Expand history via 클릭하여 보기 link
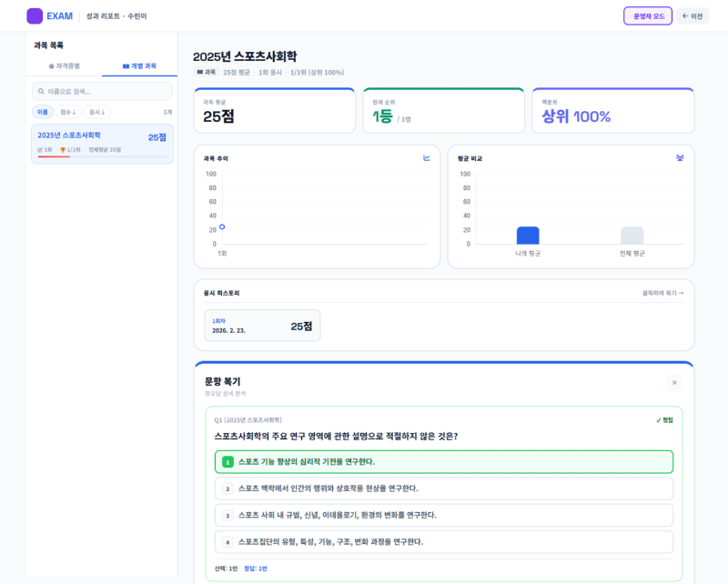 pyautogui.click(x=662, y=293)
